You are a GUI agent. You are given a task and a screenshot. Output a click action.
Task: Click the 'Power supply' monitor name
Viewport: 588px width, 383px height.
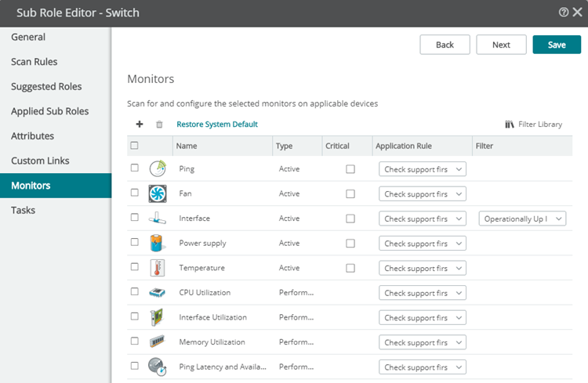[x=202, y=244]
